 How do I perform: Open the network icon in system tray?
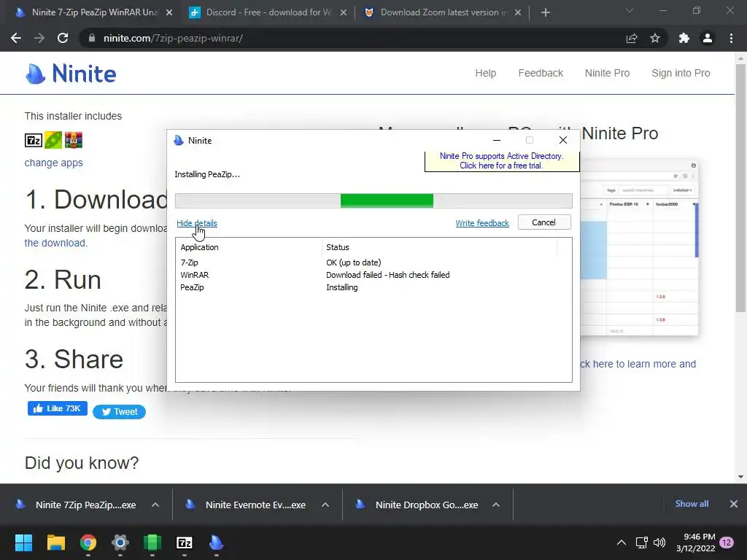641,542
